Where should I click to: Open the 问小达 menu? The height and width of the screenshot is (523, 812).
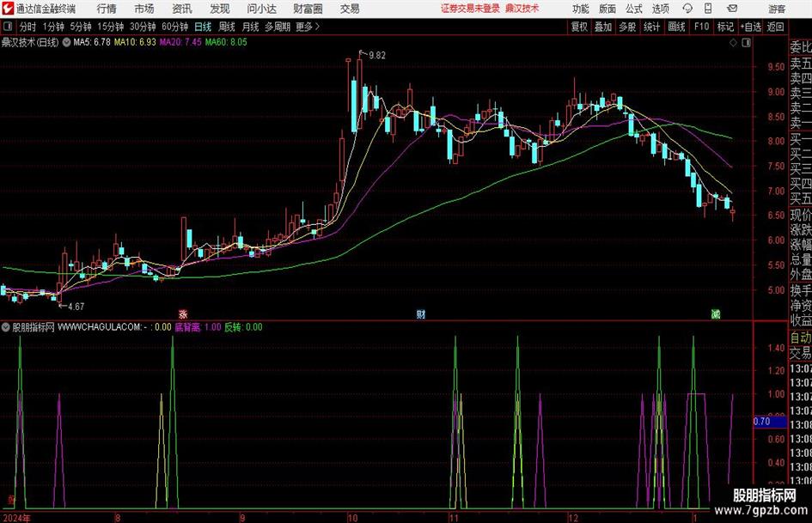261,9
